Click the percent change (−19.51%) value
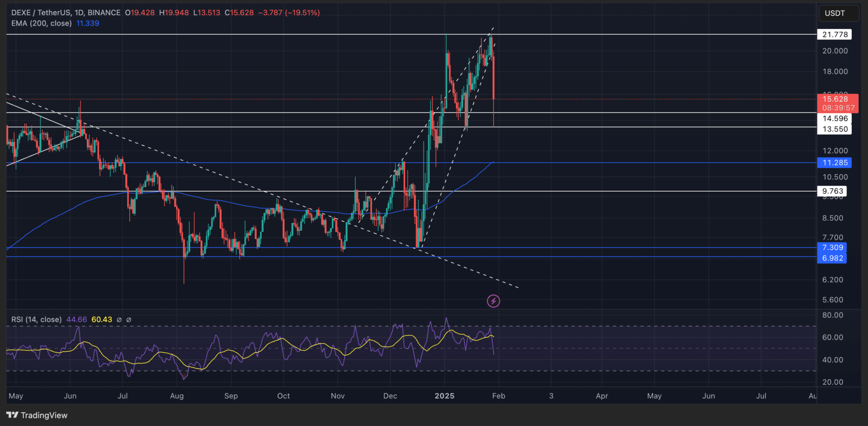This screenshot has width=868, height=426. tap(302, 12)
